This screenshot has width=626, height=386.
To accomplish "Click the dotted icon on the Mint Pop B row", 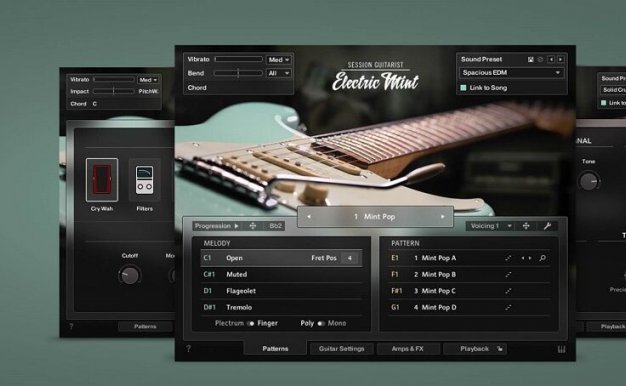I will click(x=508, y=275).
